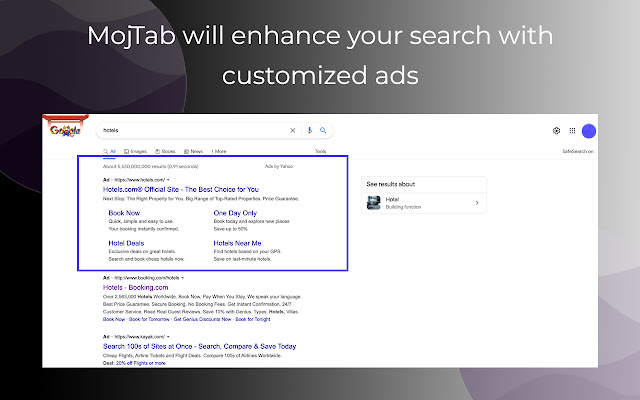Screen dimensions: 640x400
Task: Expand the booking.com ad URL dropdown arrow
Action: tap(182, 278)
